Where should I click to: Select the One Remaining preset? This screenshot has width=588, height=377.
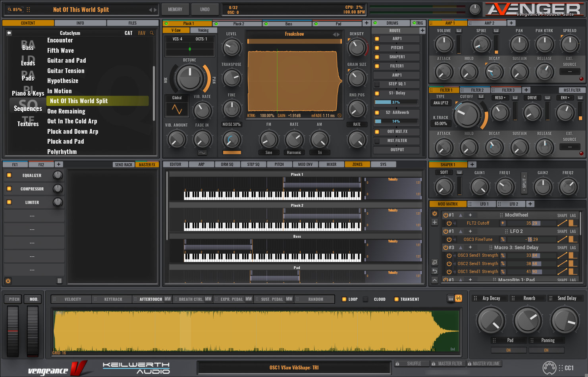(66, 111)
